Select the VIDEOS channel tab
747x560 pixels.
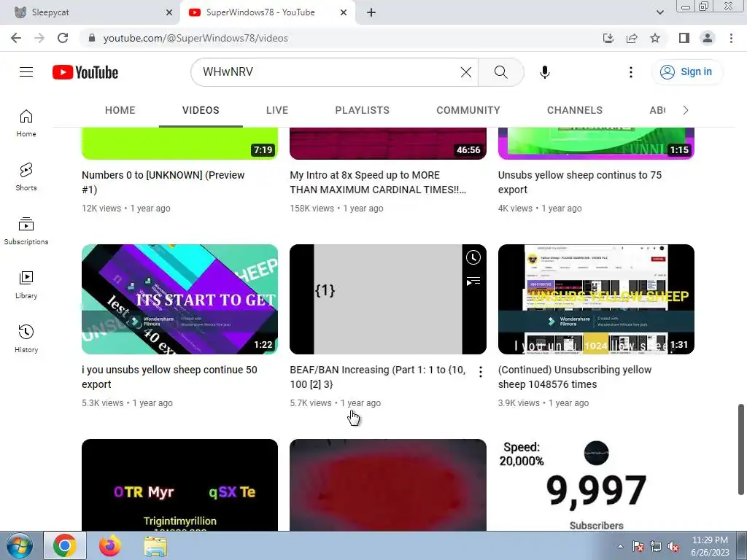pyautogui.click(x=201, y=110)
